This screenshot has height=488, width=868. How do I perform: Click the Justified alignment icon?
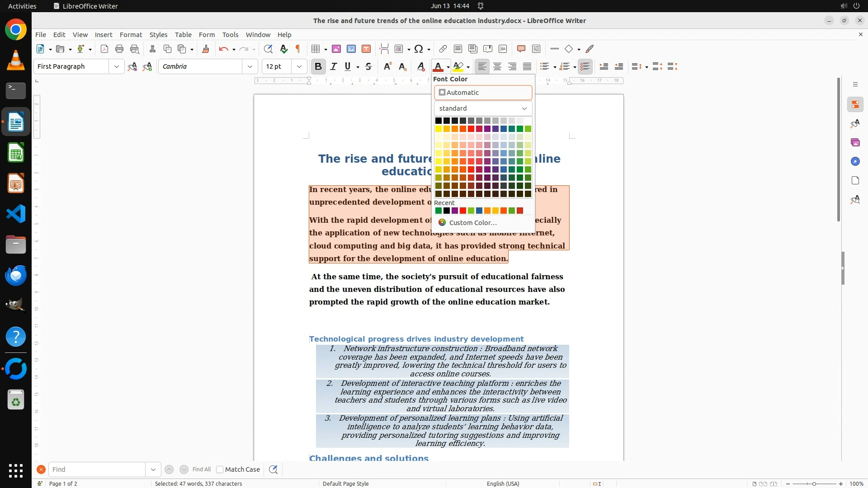pyautogui.click(x=527, y=66)
